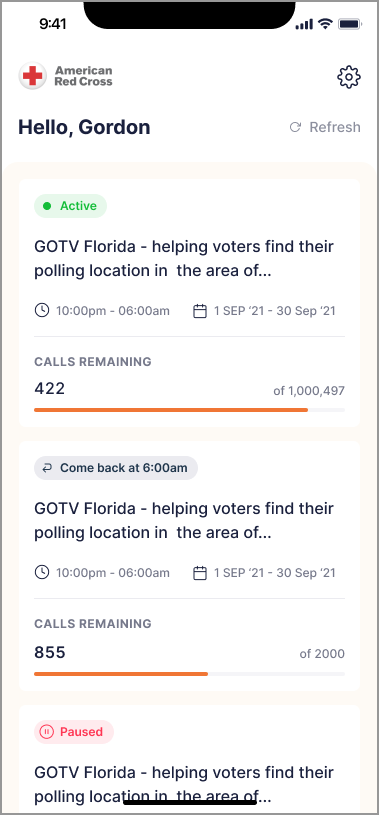Tap the clock icon in Active campaign
Viewport: 379px width, 815px height.
(42, 311)
